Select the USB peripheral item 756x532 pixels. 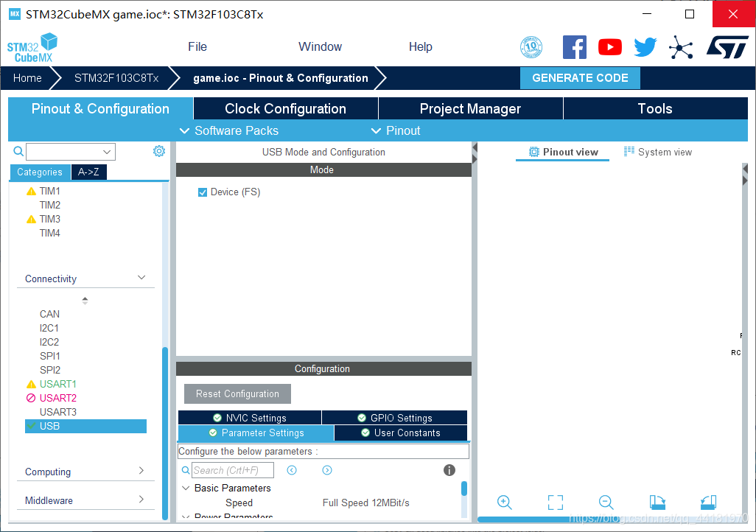point(85,427)
